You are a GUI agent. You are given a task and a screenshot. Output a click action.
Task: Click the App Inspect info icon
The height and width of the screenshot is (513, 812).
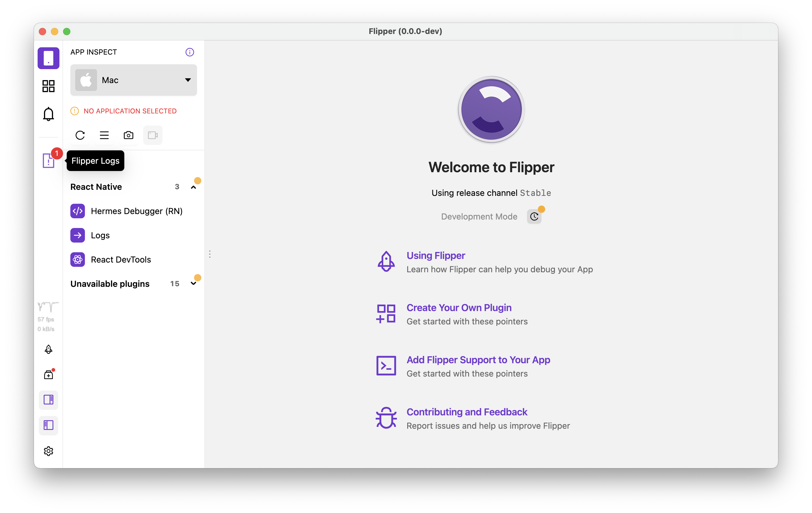coord(190,52)
